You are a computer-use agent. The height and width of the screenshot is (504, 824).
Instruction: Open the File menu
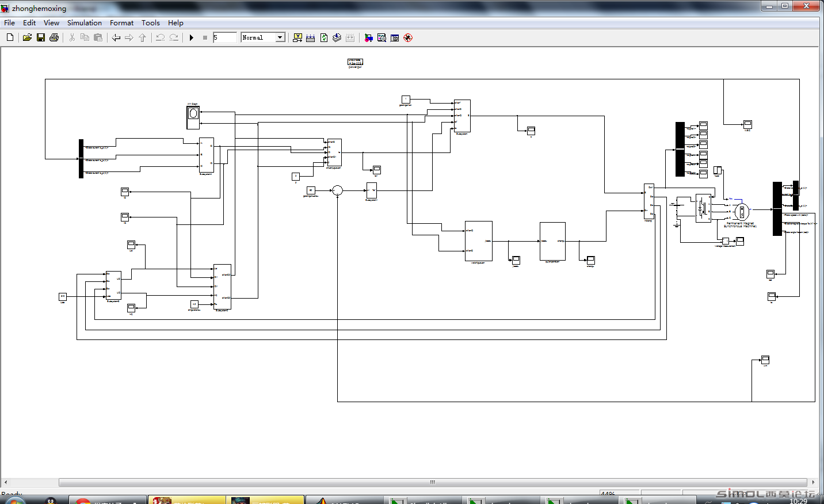point(10,23)
